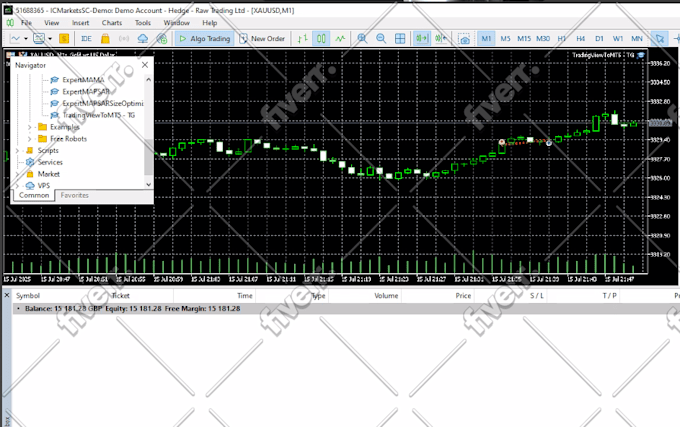Image resolution: width=680 pixels, height=427 pixels.
Task: Click the VPS cloud icon in Navigator
Action: click(30, 186)
